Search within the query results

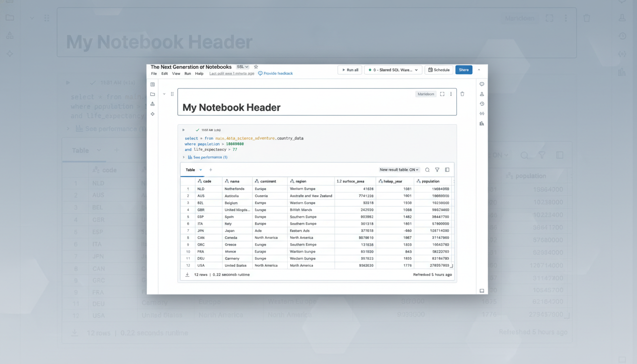pos(427,169)
